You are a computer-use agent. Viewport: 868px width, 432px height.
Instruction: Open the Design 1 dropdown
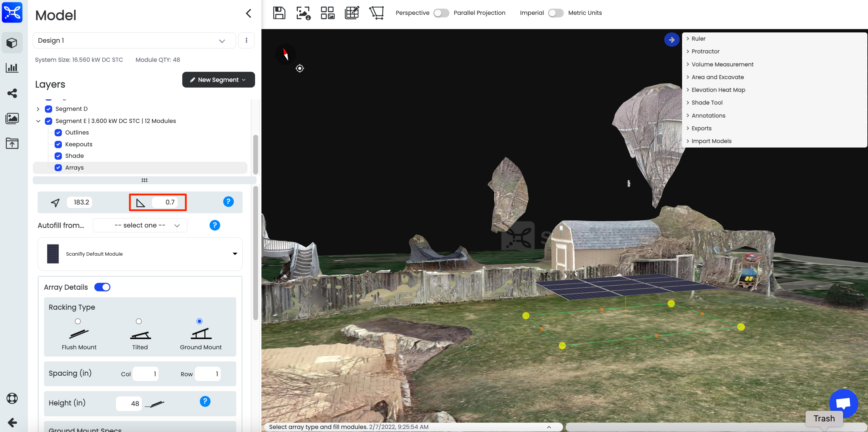[134, 40]
